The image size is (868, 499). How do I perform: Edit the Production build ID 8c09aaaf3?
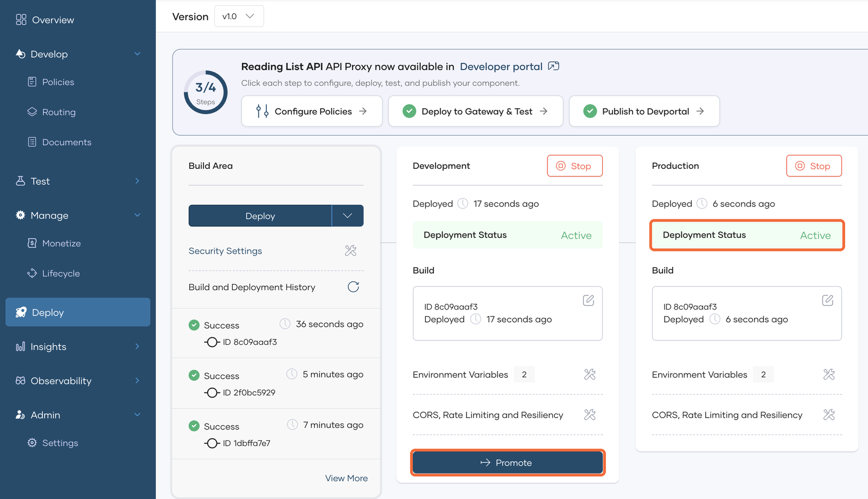pos(827,300)
